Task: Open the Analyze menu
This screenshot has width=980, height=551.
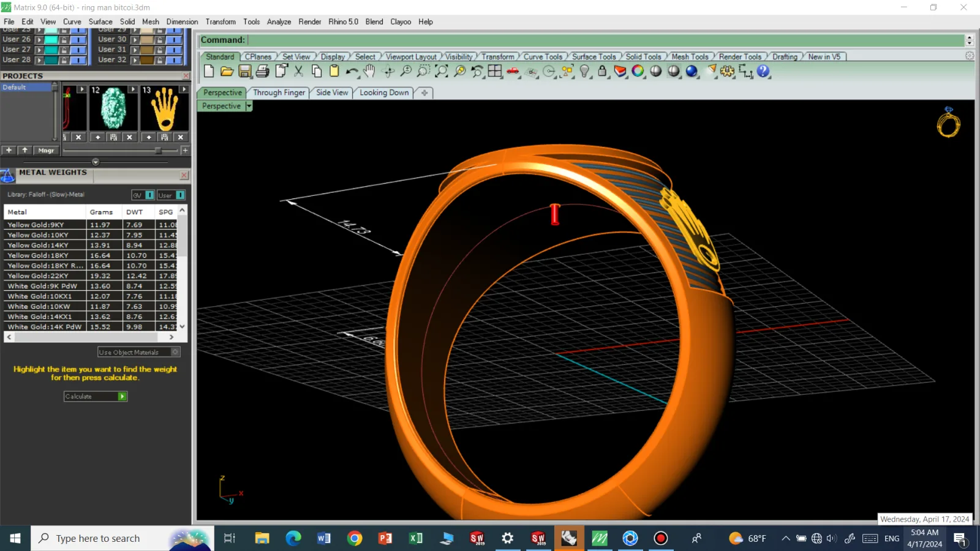Action: (279, 21)
